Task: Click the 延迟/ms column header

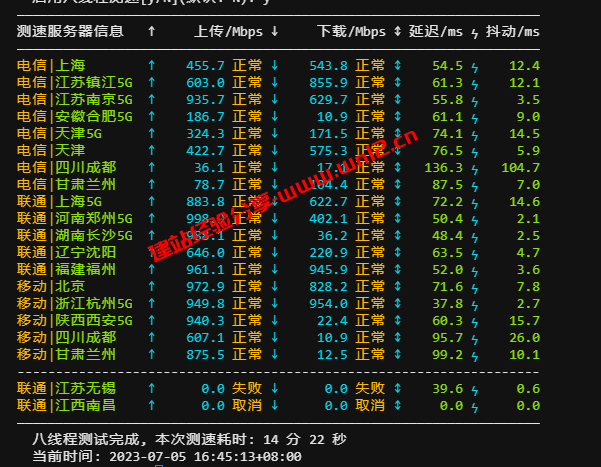Action: pos(436,31)
